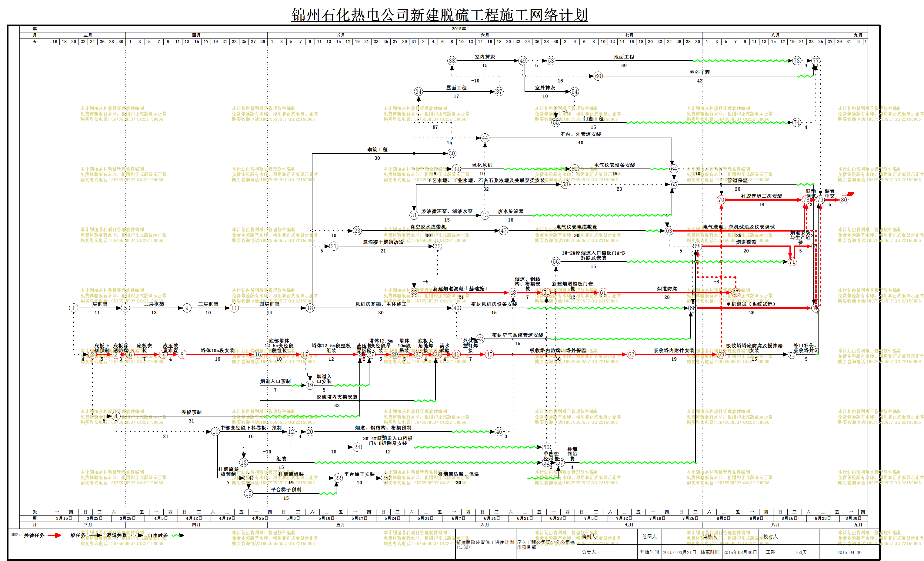924x561 pixels.
Task: Click the green free float wavy legend symbol
Action: [x=178, y=536]
